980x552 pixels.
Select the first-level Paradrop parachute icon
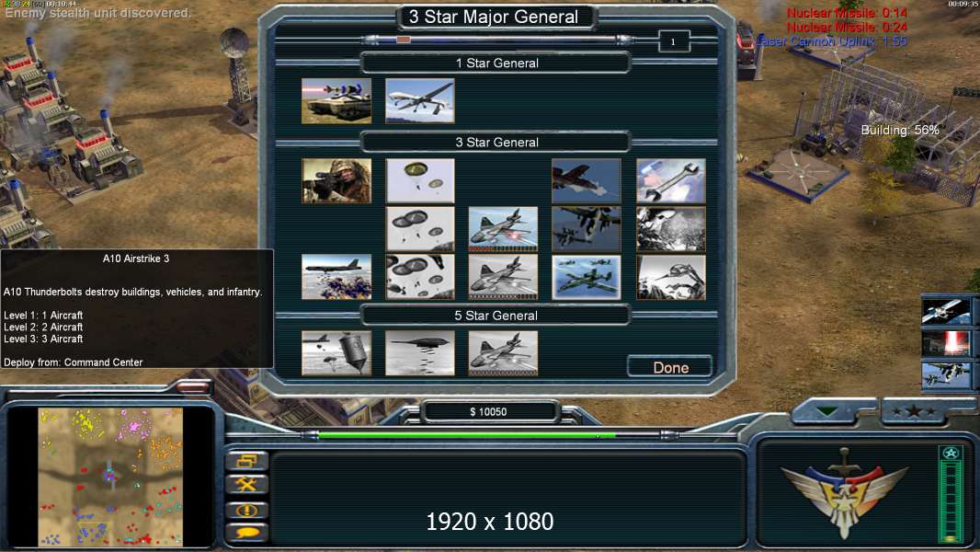coord(420,180)
